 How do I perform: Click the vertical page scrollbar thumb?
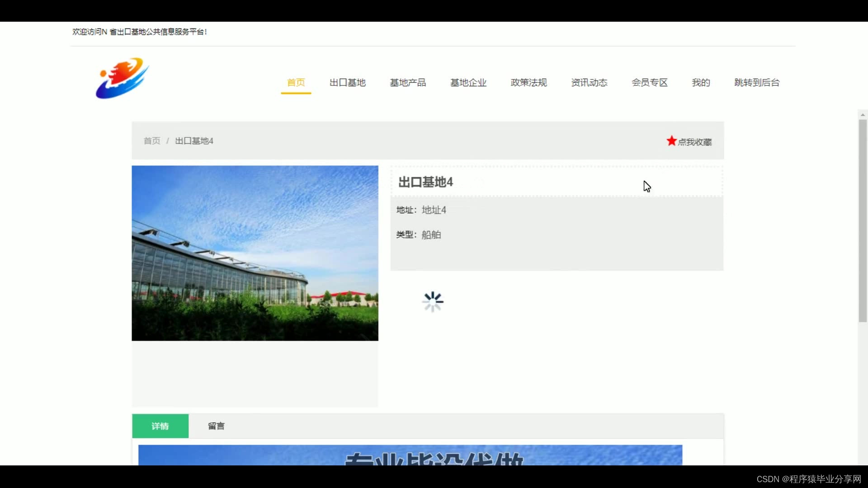click(863, 221)
